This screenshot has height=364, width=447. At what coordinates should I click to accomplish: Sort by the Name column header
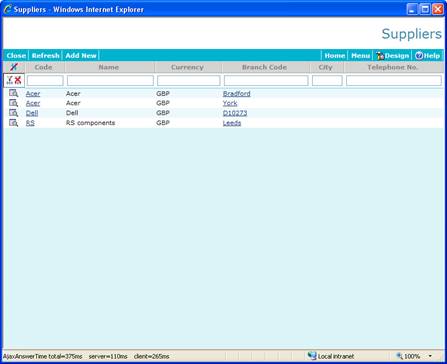(109, 67)
